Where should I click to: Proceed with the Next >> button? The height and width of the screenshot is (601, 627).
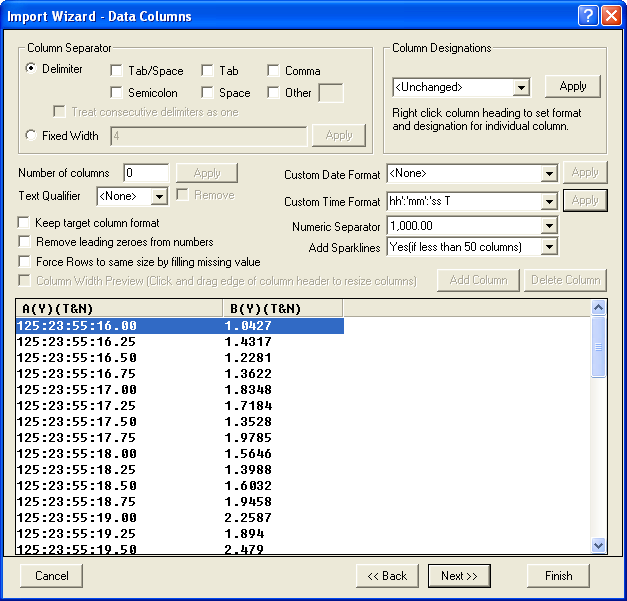(459, 576)
